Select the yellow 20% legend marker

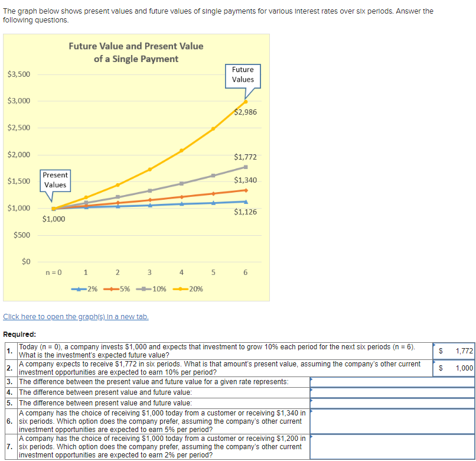pos(181,289)
